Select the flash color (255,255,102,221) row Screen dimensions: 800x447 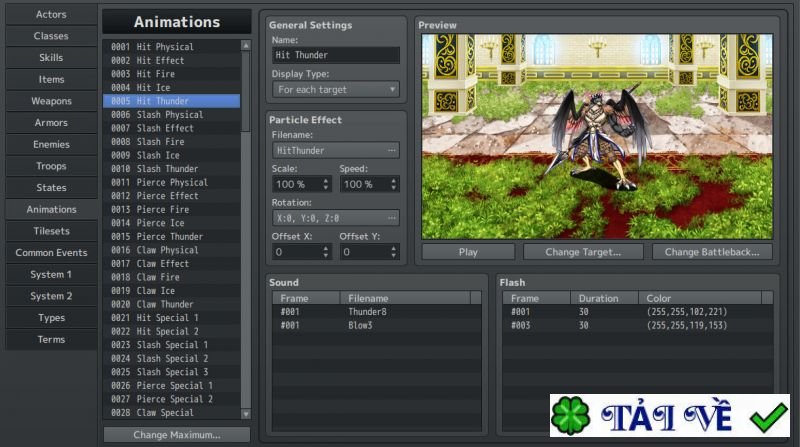(637, 312)
